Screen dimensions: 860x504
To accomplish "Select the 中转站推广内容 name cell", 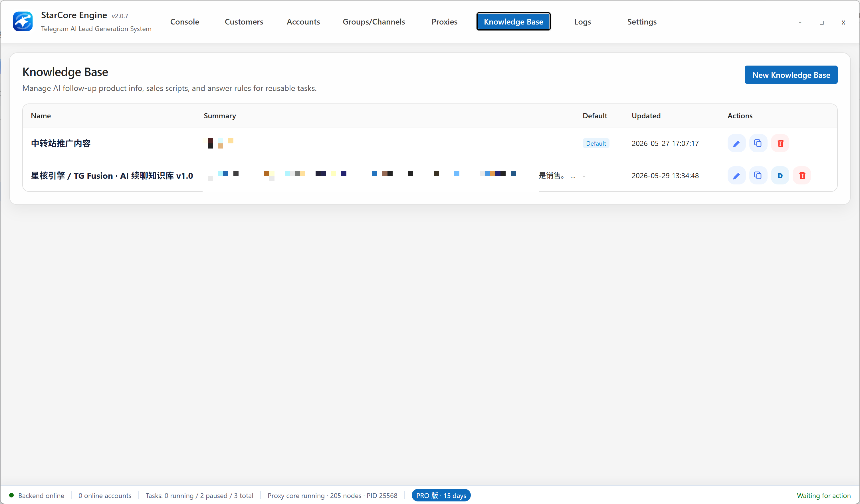I will click(x=61, y=143).
